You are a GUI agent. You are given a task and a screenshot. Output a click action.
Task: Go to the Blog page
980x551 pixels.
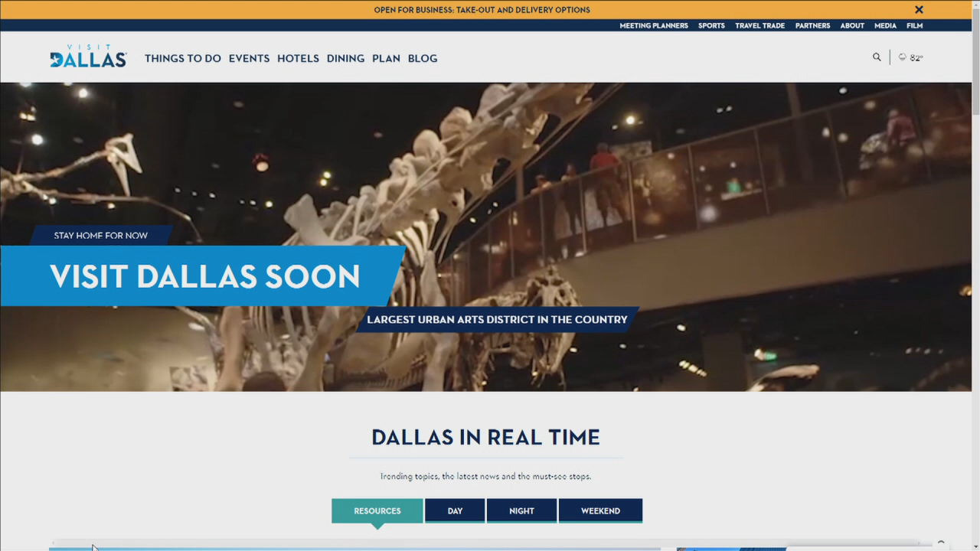coord(423,58)
